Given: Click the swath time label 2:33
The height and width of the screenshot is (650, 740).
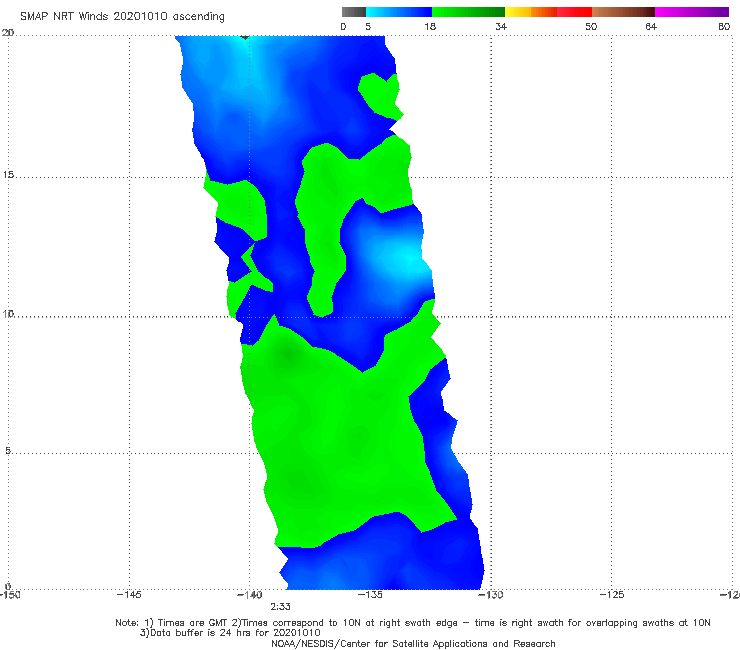Looking at the screenshot, I should pyautogui.click(x=280, y=607).
